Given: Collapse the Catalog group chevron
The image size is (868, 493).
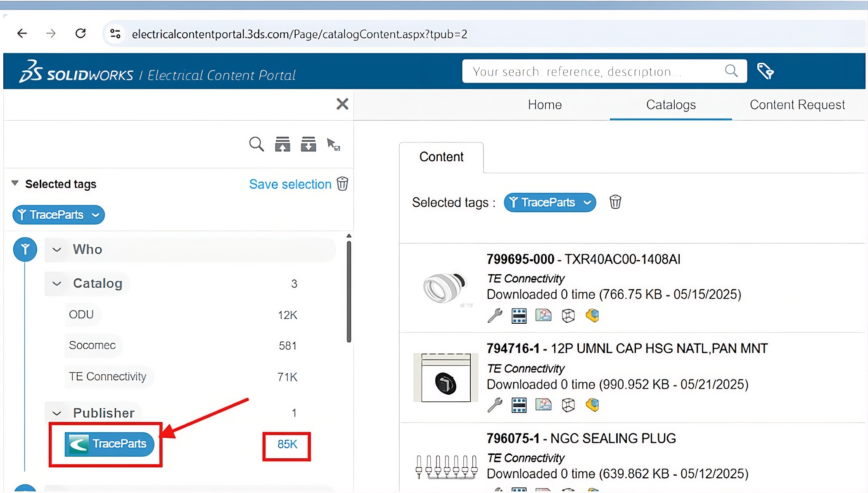Looking at the screenshot, I should click(57, 283).
